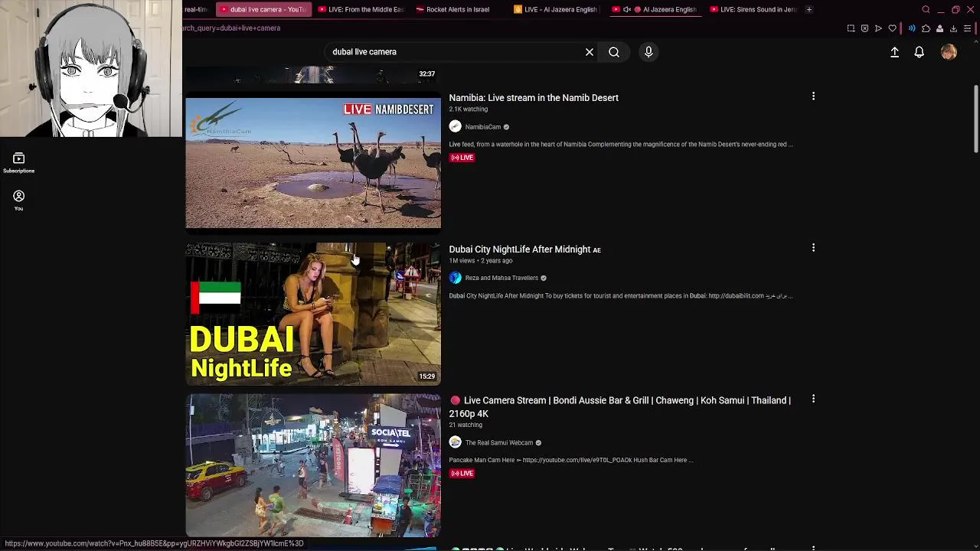Image resolution: width=980 pixels, height=551 pixels.
Task: Open browser extensions puzzle icon
Action: point(926,28)
